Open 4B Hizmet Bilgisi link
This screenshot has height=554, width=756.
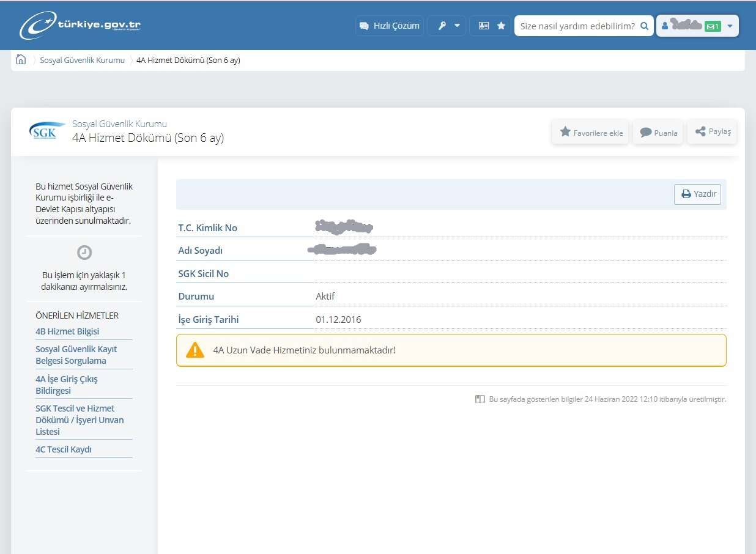coord(67,331)
